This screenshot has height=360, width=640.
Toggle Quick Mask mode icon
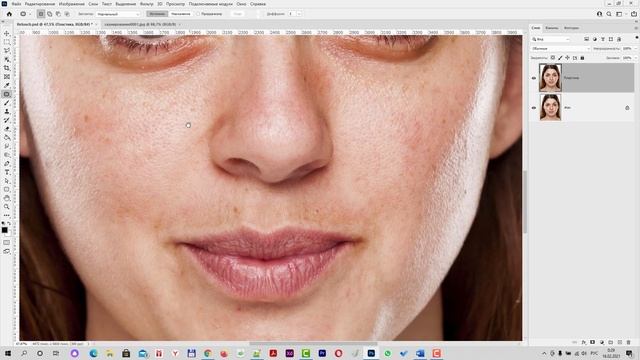point(7,242)
